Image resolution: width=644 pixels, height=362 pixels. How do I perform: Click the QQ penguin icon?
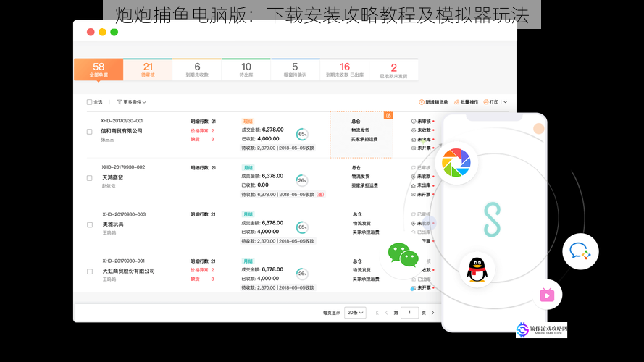(477, 269)
